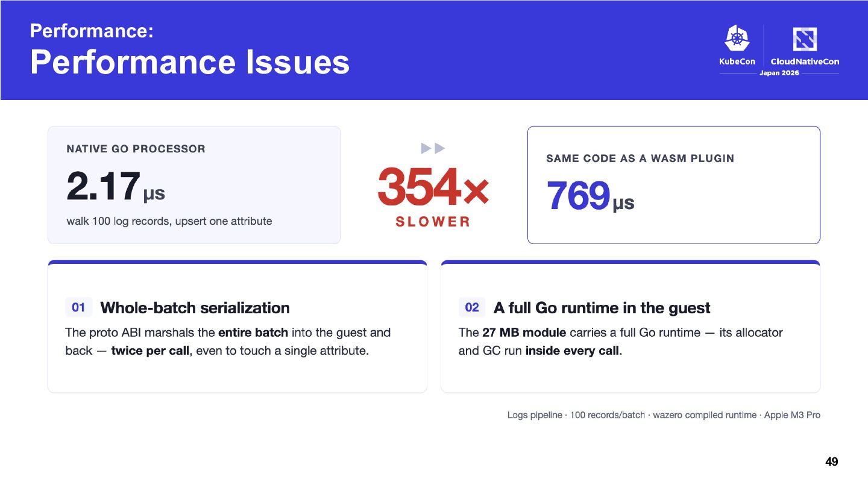868x488 pixels.
Task: Click the bold twice per call text
Action: 150,351
